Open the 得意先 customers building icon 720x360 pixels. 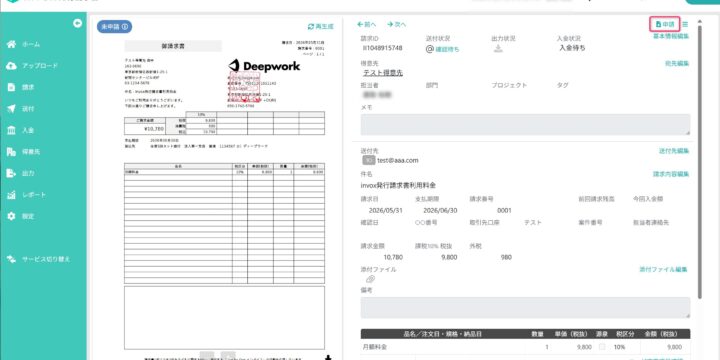pyautogui.click(x=11, y=152)
